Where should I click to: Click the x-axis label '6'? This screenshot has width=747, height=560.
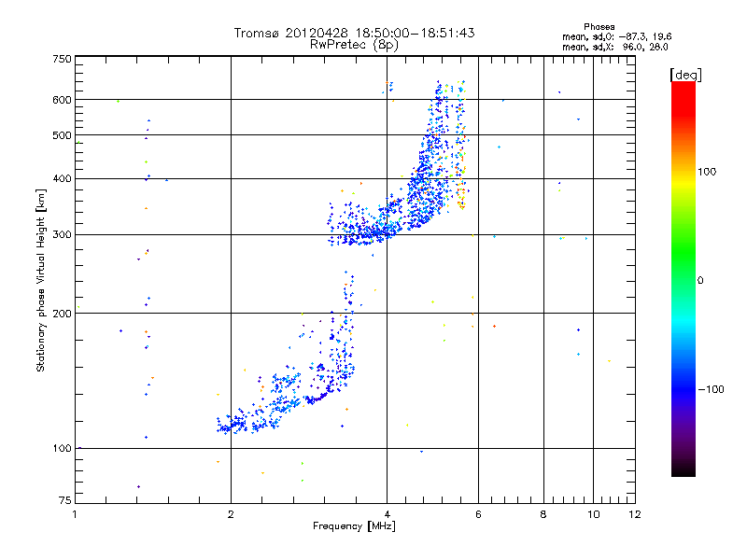click(478, 514)
